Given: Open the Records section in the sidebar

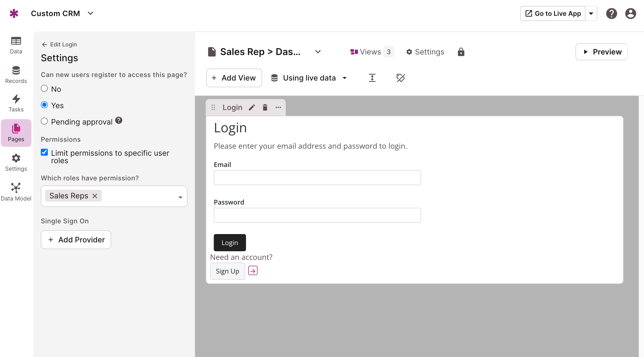Looking at the screenshot, I should 16,75.
